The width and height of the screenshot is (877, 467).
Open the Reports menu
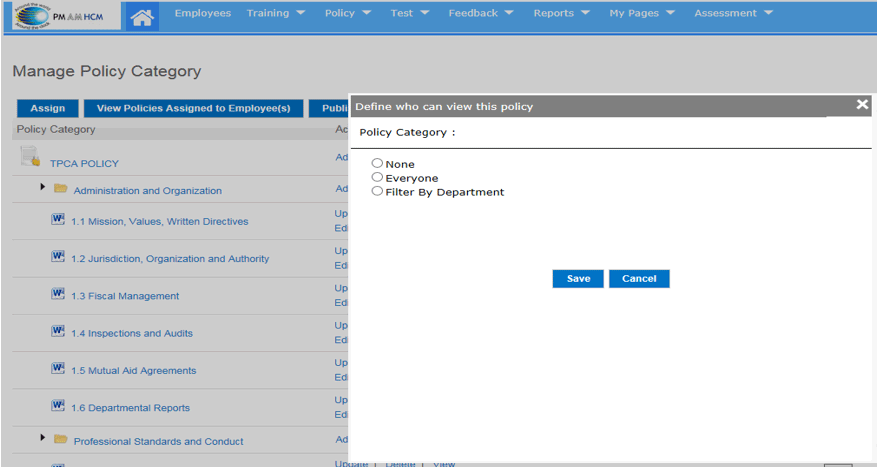tap(561, 13)
